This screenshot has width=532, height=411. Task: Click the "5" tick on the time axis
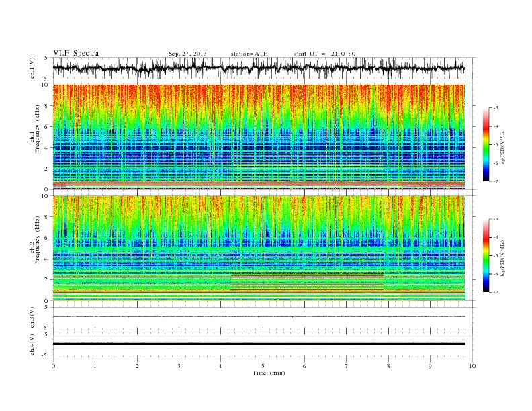(x=263, y=366)
